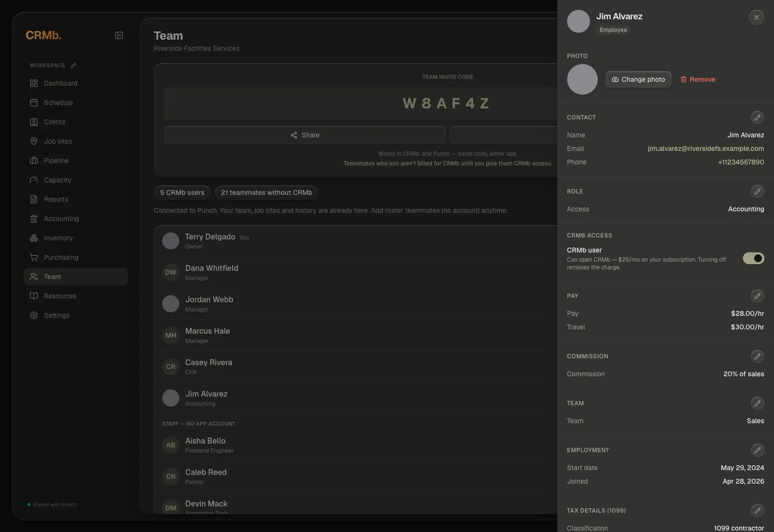Open Reports section
The height and width of the screenshot is (532, 774).
[76, 199]
